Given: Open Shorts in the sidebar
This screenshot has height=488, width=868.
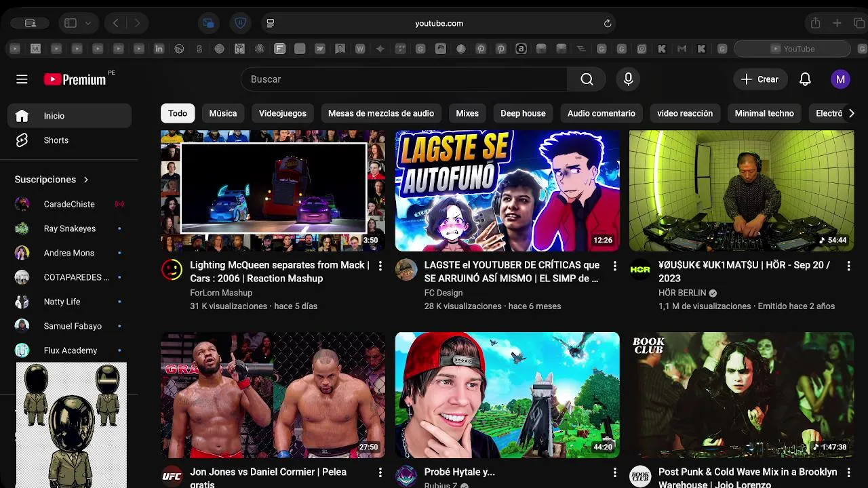Looking at the screenshot, I should click(x=69, y=140).
